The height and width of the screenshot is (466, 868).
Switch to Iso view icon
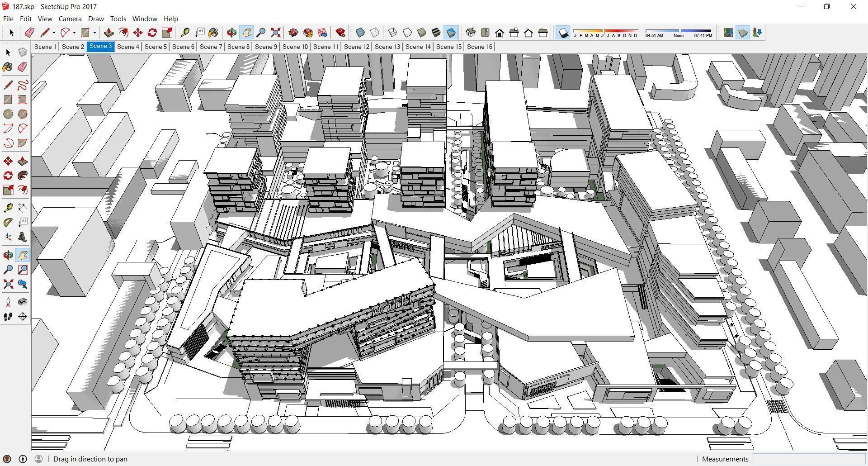click(471, 33)
